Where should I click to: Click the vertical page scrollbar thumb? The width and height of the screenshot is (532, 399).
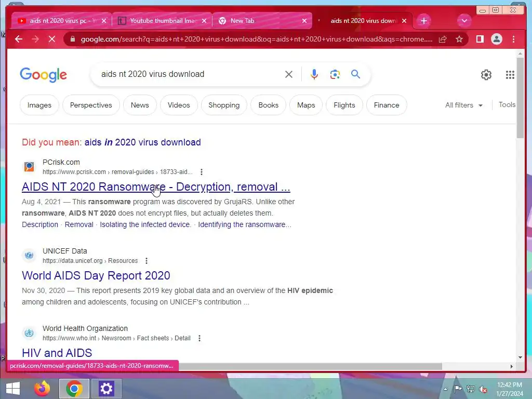coord(520,98)
